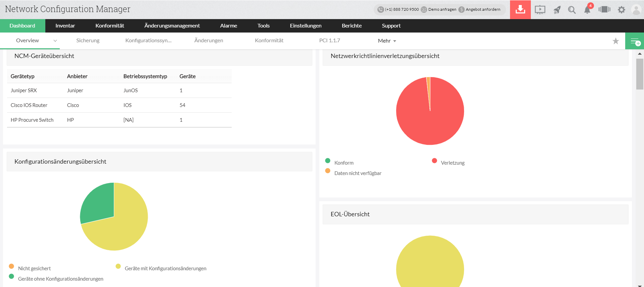The width and height of the screenshot is (644, 287).
Task: Click the HP Procurve Switch row
Action: tap(119, 120)
